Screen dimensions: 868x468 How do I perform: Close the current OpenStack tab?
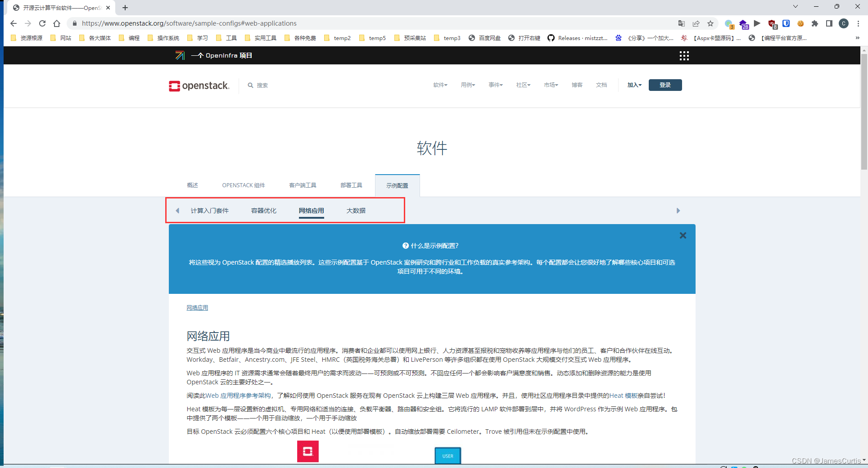108,8
